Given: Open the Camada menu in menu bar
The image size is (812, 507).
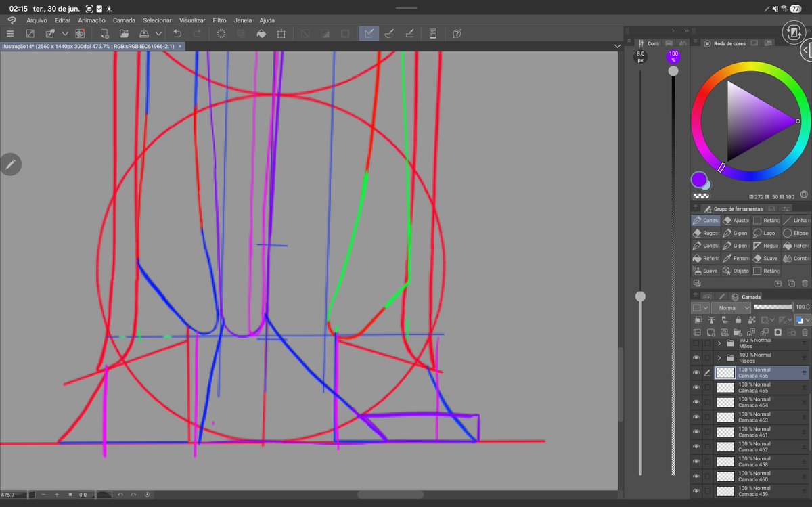Looking at the screenshot, I should coord(124,20).
